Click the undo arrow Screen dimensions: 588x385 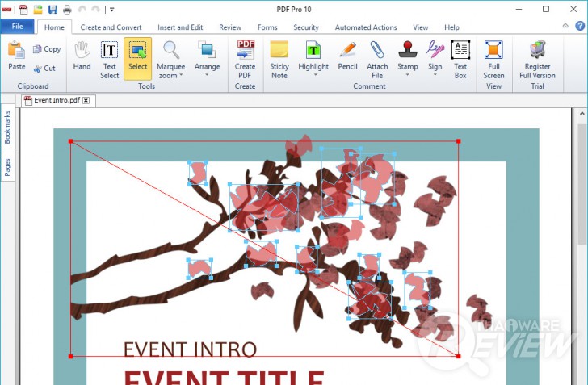[82, 10]
